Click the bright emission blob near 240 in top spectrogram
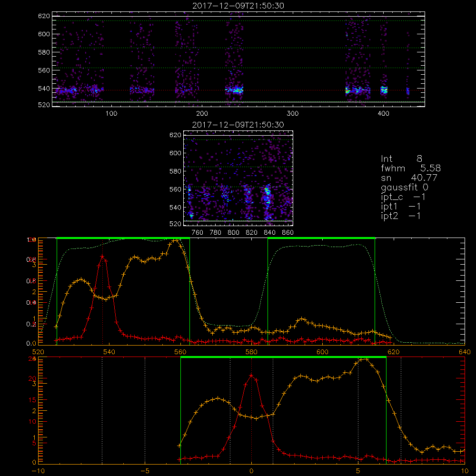 (235, 90)
